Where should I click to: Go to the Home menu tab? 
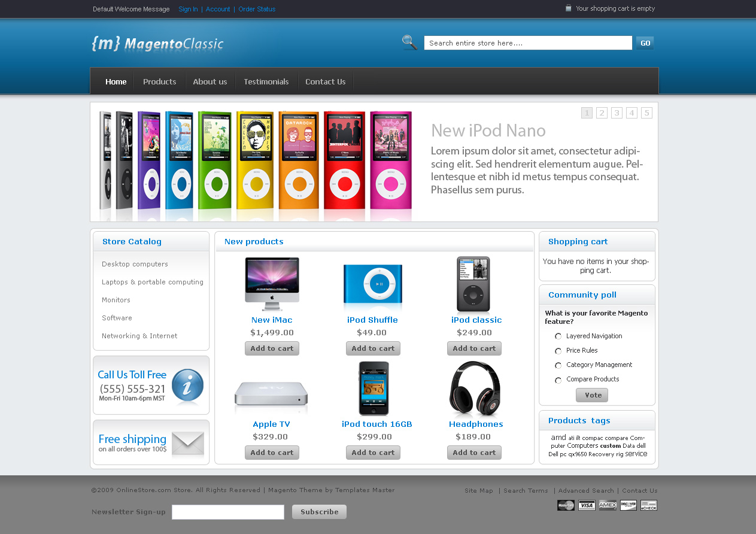pyautogui.click(x=116, y=81)
